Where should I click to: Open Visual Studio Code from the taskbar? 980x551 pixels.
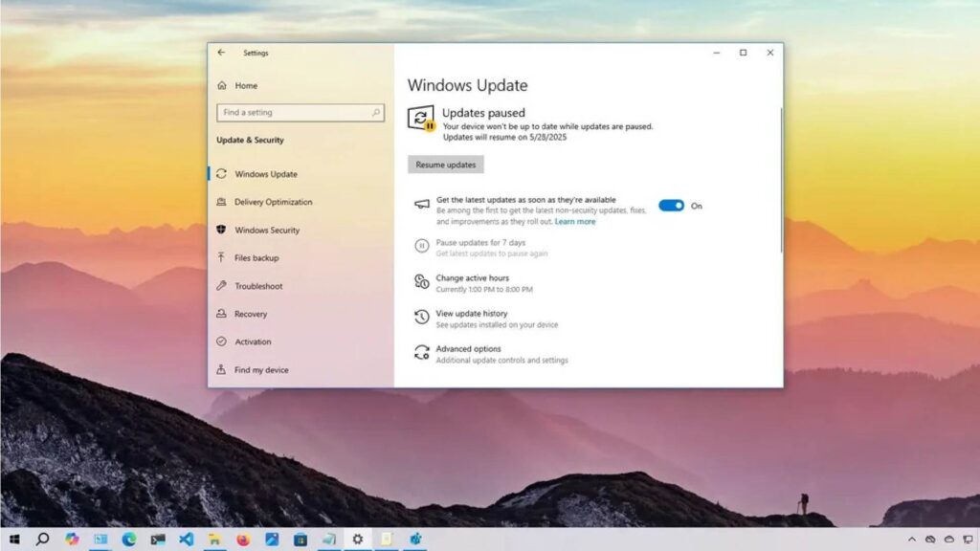pyautogui.click(x=187, y=540)
